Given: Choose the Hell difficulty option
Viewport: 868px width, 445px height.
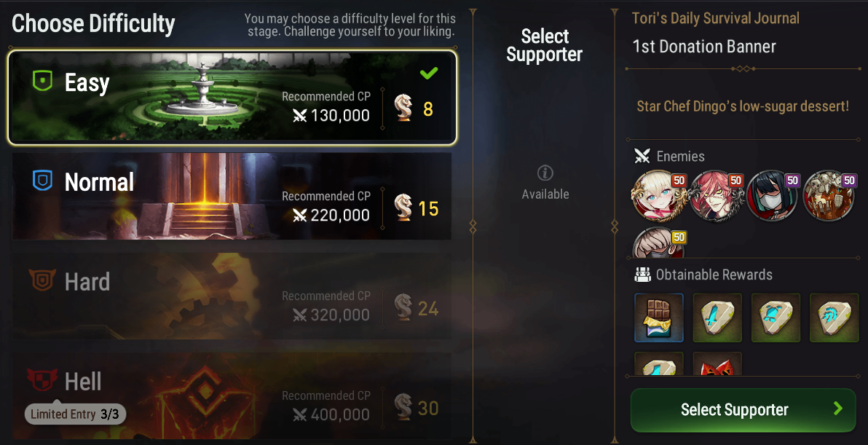Looking at the screenshot, I should click(232, 396).
